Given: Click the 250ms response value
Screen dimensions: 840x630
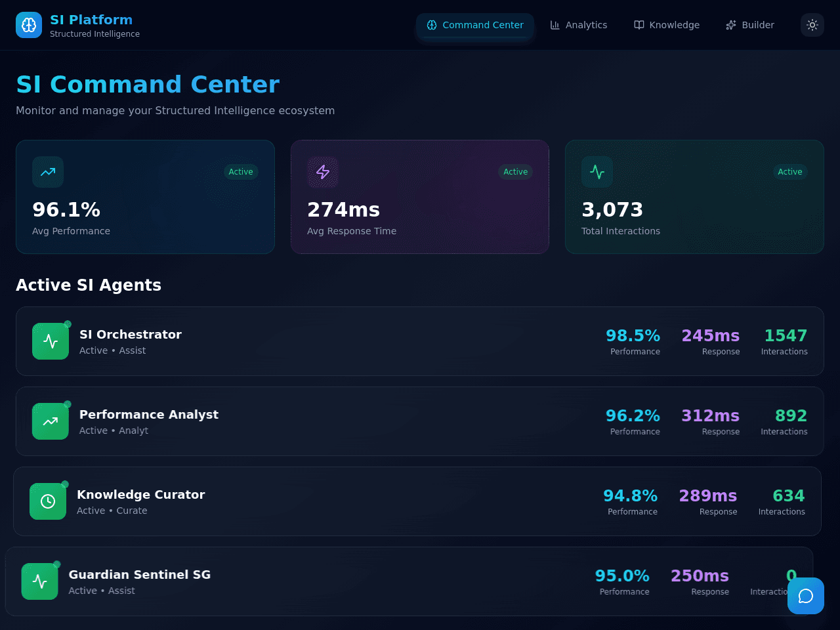Looking at the screenshot, I should tap(700, 576).
